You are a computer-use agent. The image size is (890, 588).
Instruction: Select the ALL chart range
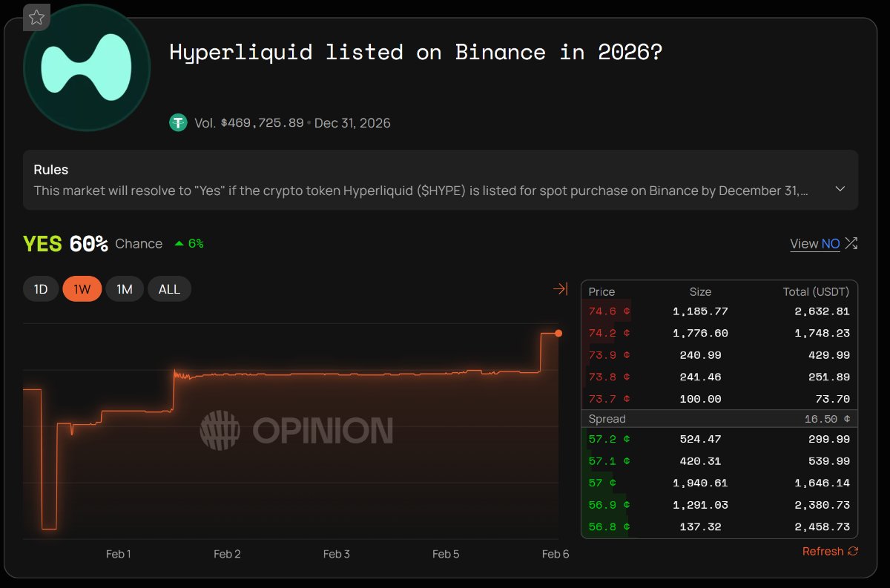(x=169, y=289)
